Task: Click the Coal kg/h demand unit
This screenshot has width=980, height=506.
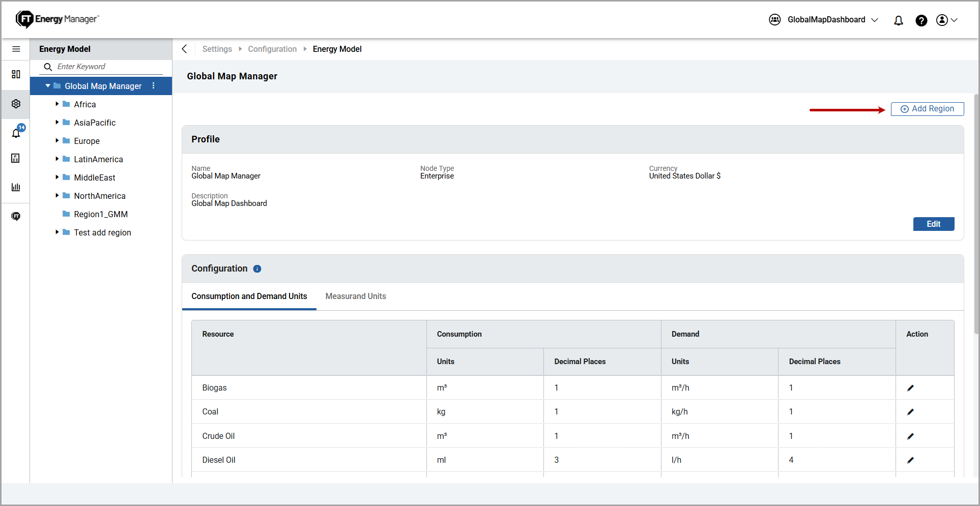Action: coord(680,411)
